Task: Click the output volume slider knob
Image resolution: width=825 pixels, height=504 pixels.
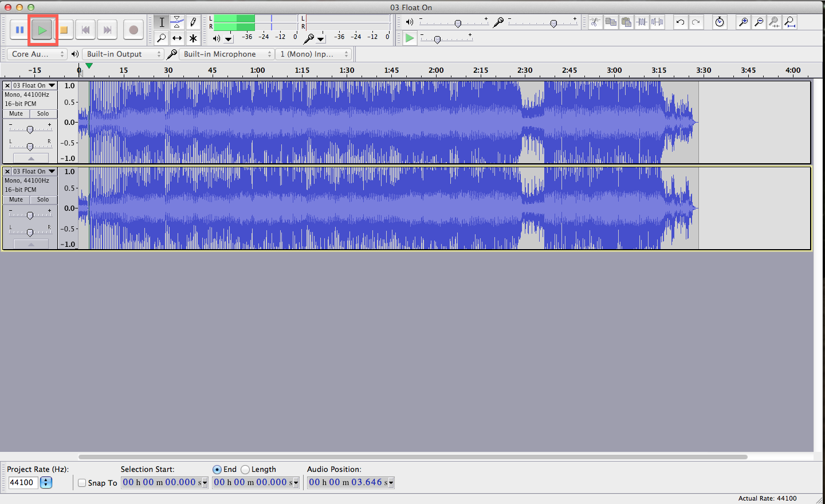Action: (x=458, y=23)
